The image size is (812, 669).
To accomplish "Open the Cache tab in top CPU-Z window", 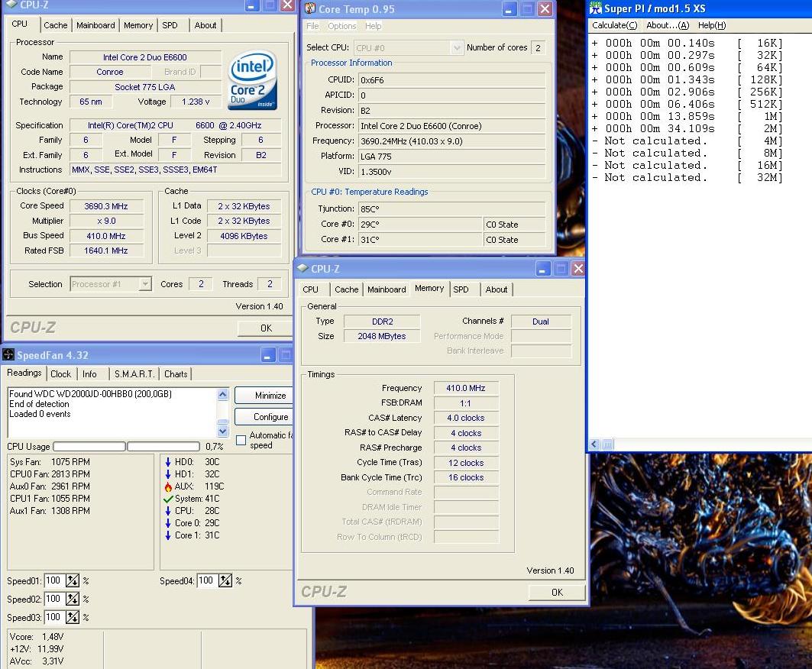I will [55, 25].
